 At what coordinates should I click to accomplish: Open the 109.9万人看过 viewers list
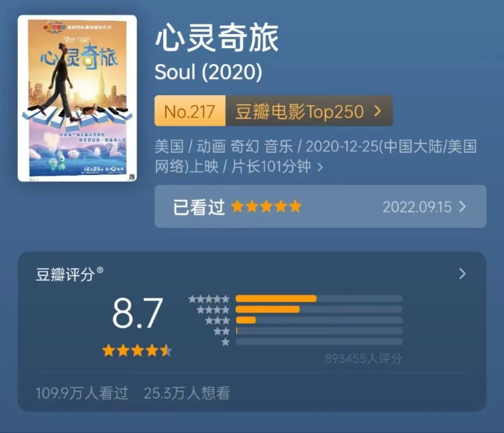82,393
